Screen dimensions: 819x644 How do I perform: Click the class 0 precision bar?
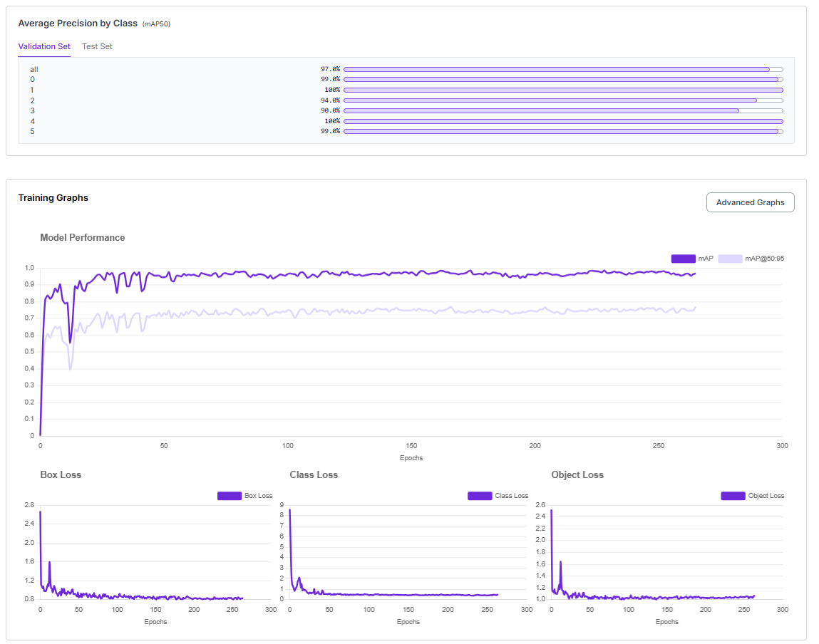[562, 79]
